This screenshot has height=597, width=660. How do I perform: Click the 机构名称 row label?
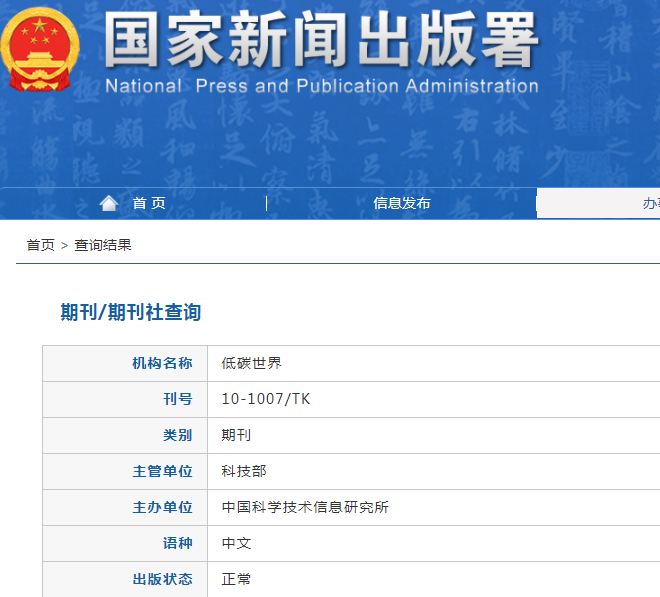tap(162, 363)
